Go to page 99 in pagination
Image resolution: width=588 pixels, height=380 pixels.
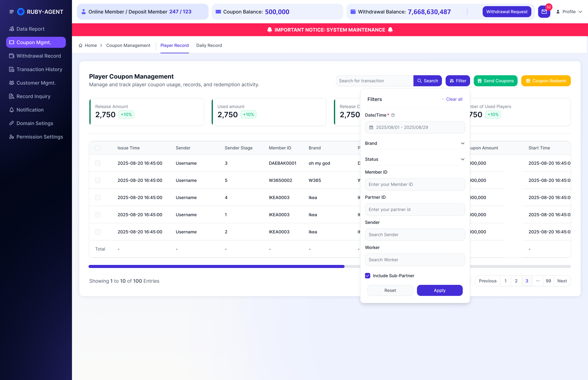coord(548,281)
